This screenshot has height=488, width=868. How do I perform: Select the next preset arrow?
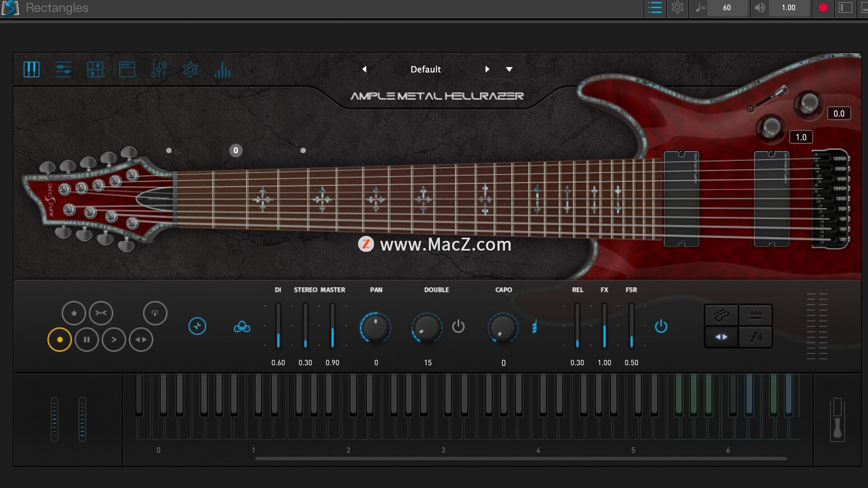[x=487, y=69]
